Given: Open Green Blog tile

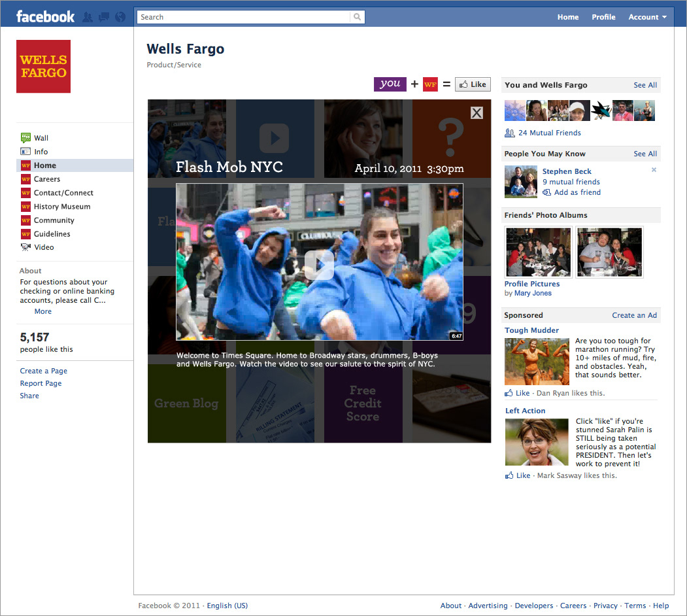Looking at the screenshot, I should [x=187, y=403].
